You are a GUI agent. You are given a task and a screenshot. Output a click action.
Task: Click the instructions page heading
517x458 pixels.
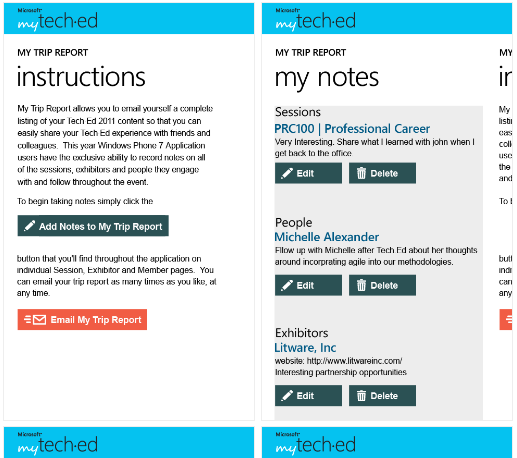pos(81,77)
